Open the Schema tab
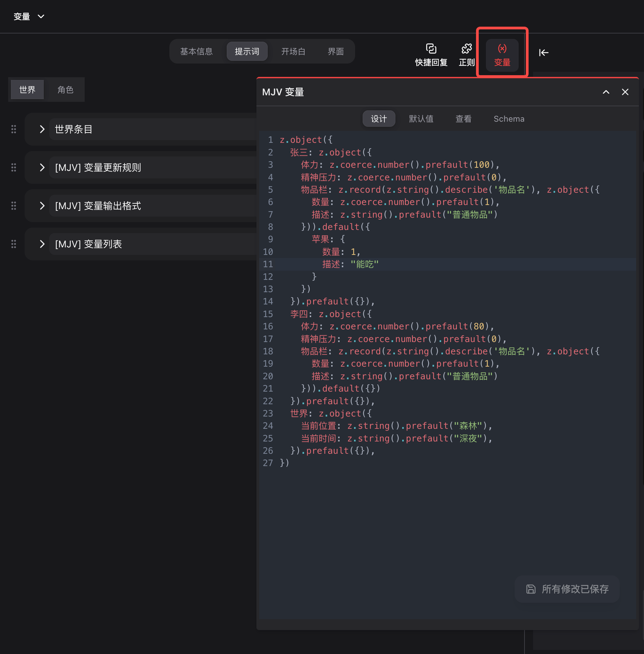 509,119
